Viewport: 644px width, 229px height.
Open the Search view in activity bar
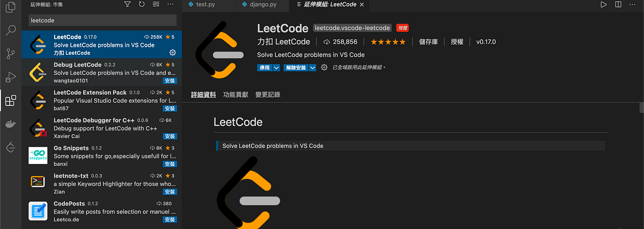click(10, 30)
